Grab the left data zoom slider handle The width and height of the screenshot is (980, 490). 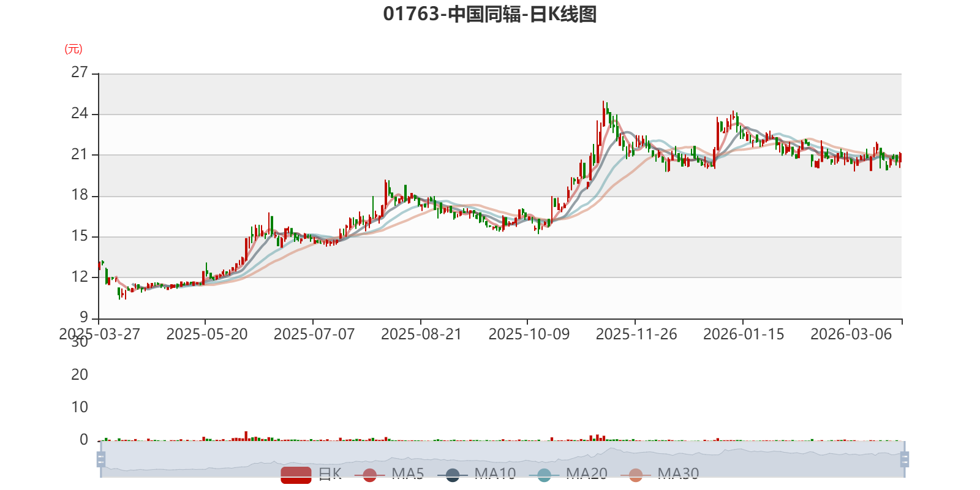(x=101, y=459)
